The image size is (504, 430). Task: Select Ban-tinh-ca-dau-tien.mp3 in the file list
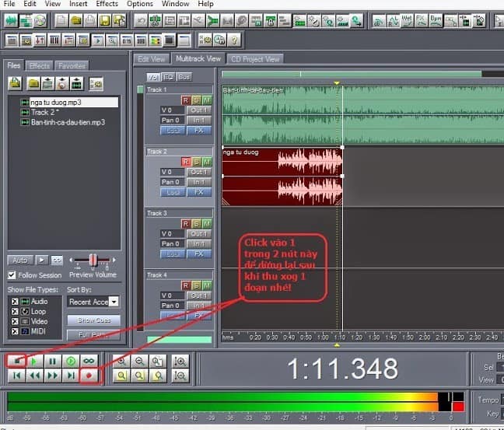(x=68, y=122)
